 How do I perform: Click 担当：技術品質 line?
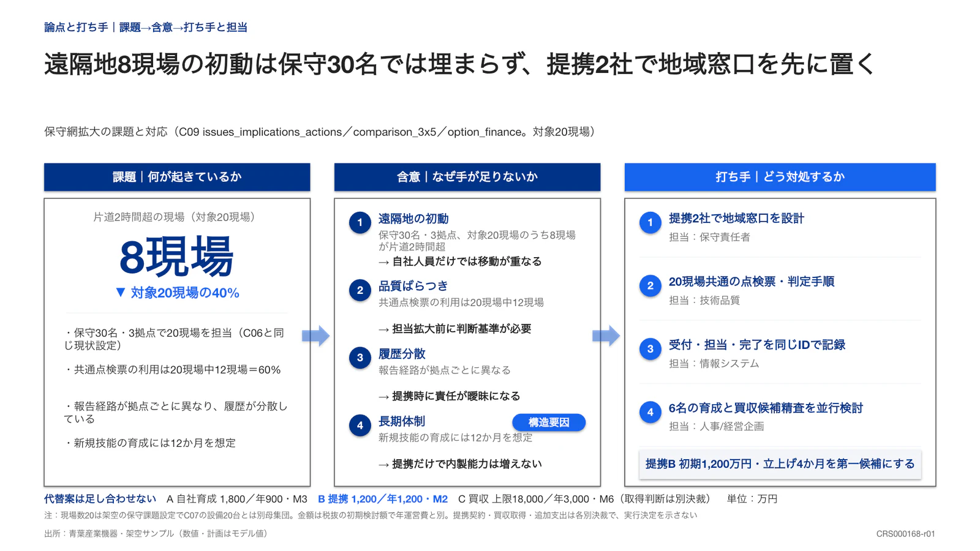pos(704,300)
